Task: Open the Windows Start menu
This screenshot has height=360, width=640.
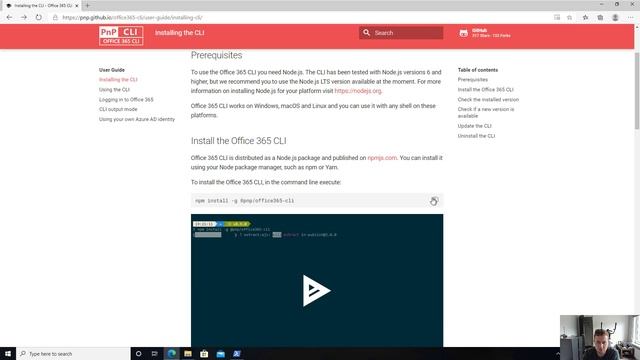Action: [x=8, y=353]
